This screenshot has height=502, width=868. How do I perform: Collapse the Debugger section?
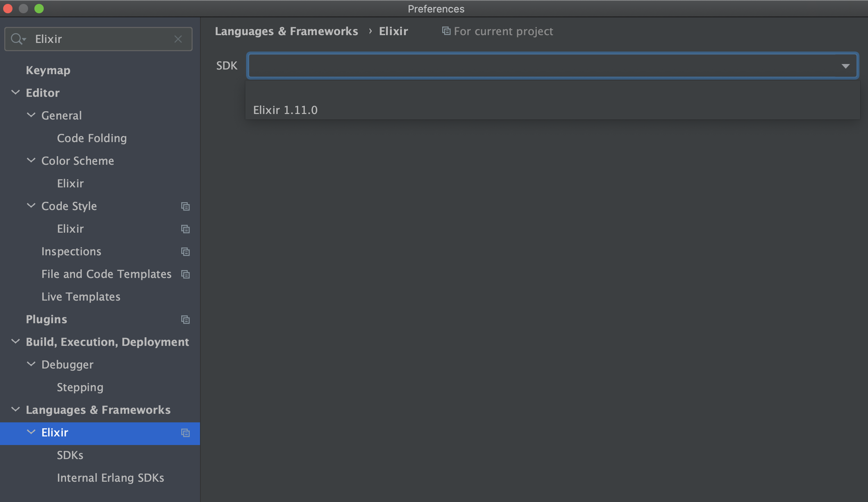tap(31, 364)
